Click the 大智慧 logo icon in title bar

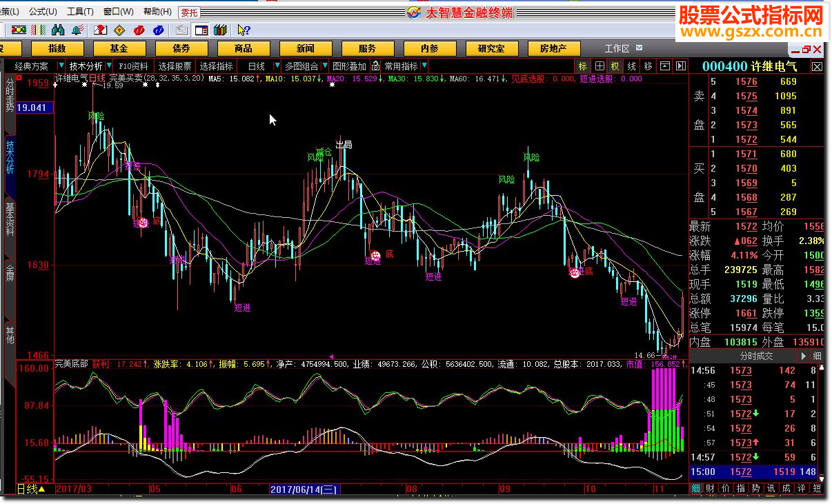pos(414,12)
